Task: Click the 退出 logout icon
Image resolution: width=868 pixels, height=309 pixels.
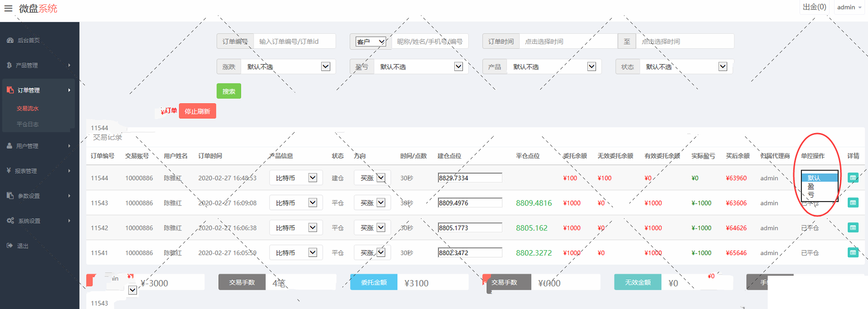Action: (10, 246)
